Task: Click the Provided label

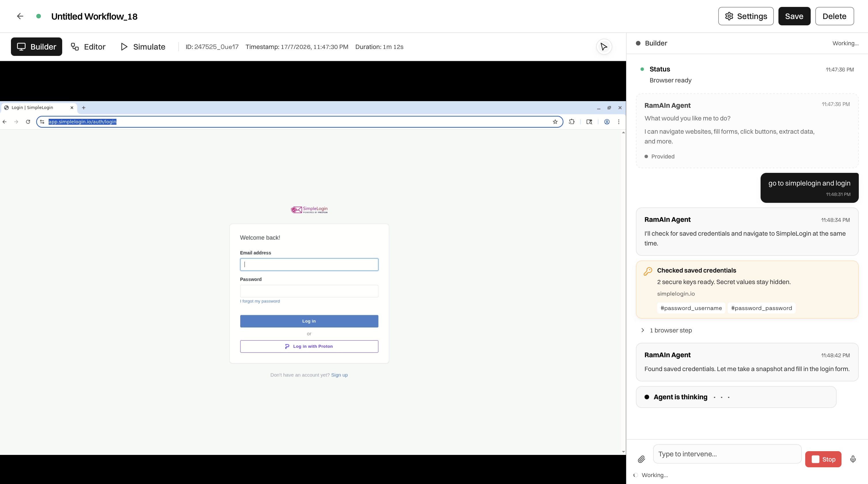Action: pos(662,156)
